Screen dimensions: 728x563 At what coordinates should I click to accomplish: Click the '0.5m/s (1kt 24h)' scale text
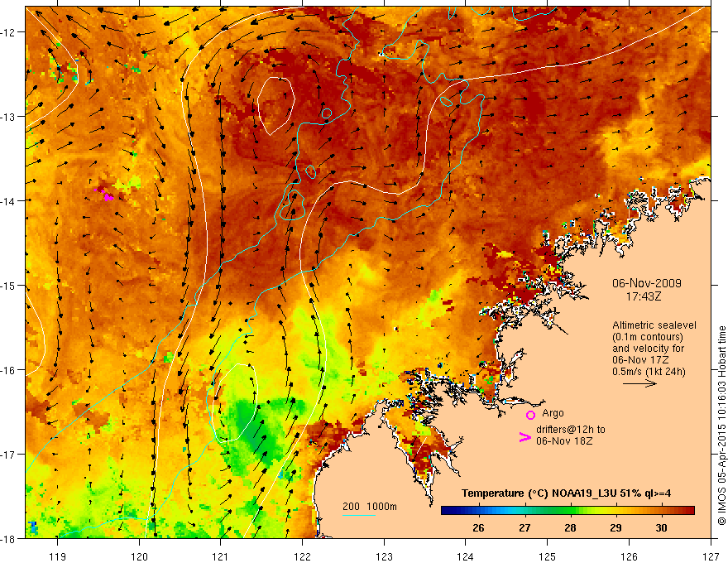(649, 372)
